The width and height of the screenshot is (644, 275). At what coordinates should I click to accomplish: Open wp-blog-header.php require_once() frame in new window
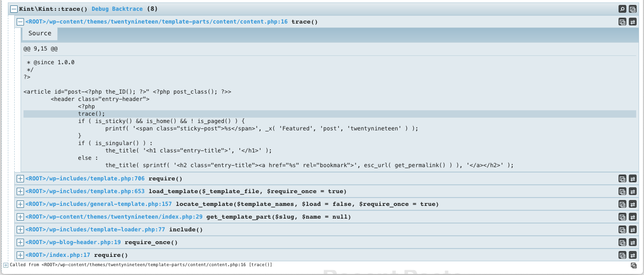pyautogui.click(x=622, y=242)
